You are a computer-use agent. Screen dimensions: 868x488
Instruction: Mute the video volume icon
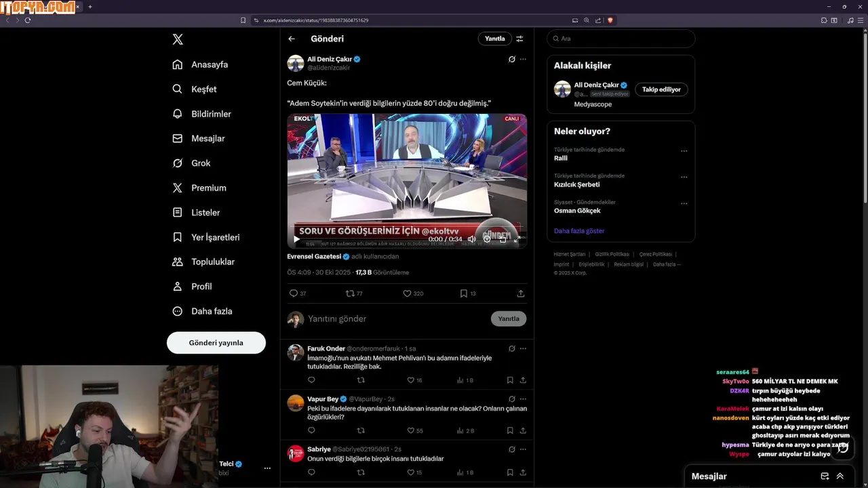pyautogui.click(x=471, y=239)
